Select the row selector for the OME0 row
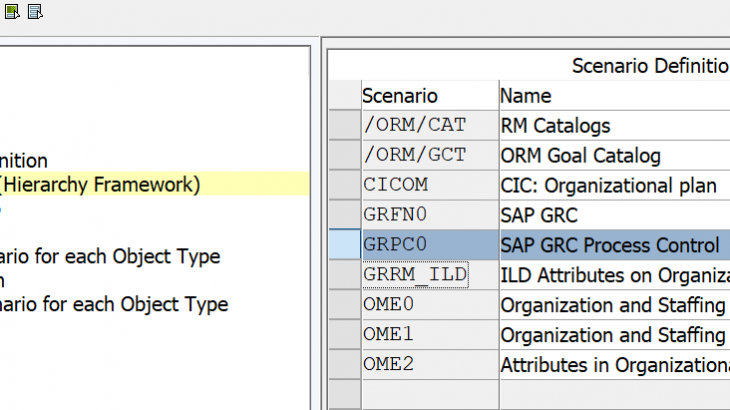Screen dimensions: 730x410 tap(344, 305)
